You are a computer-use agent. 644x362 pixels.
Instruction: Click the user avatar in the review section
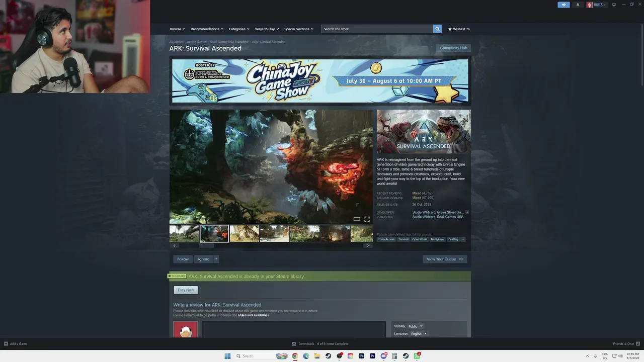(x=185, y=330)
